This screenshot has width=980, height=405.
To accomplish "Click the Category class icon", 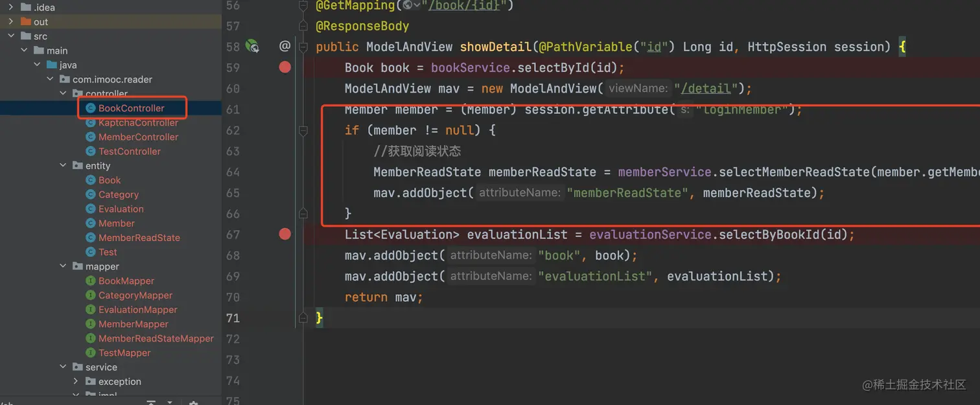I will (91, 194).
